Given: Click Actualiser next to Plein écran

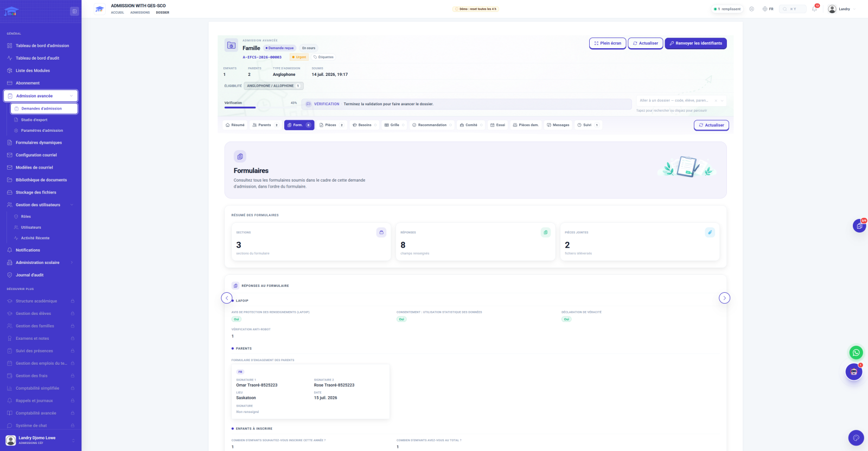Looking at the screenshot, I should pos(646,43).
